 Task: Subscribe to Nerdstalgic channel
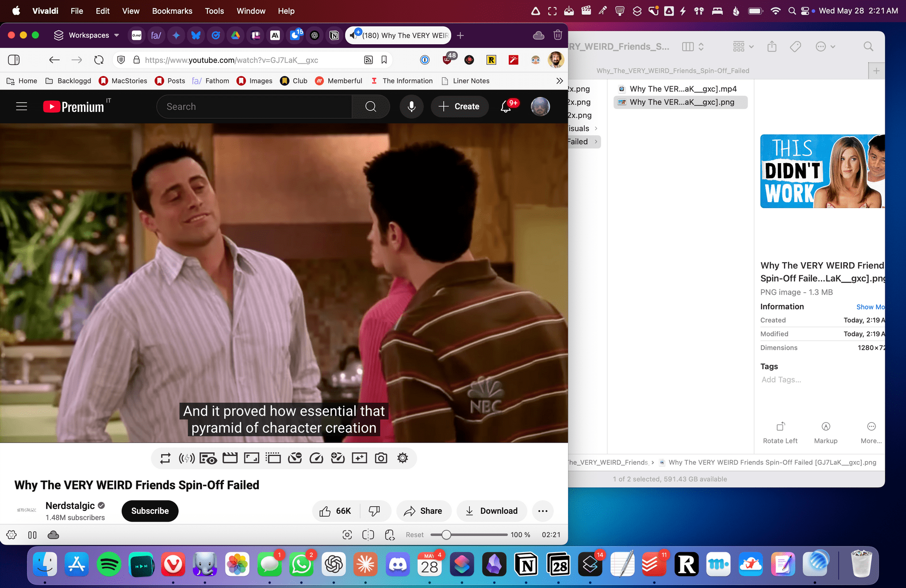[150, 511]
